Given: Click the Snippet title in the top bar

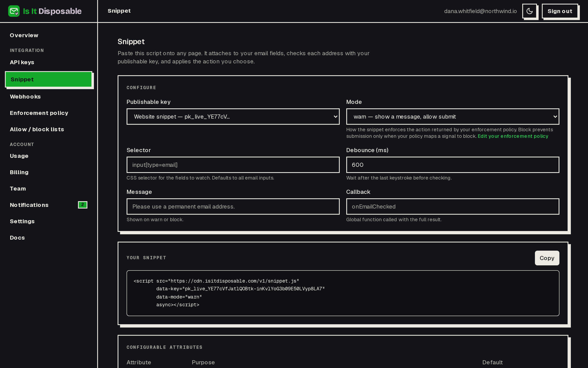Looking at the screenshot, I should point(119,11).
